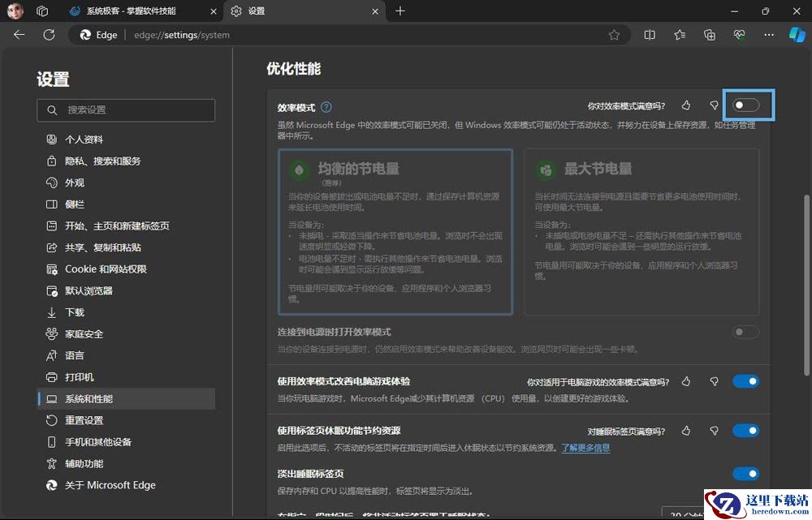Screen dimensions: 812x520
Task: Click the efficiency mode help question icon
Action: (326, 107)
